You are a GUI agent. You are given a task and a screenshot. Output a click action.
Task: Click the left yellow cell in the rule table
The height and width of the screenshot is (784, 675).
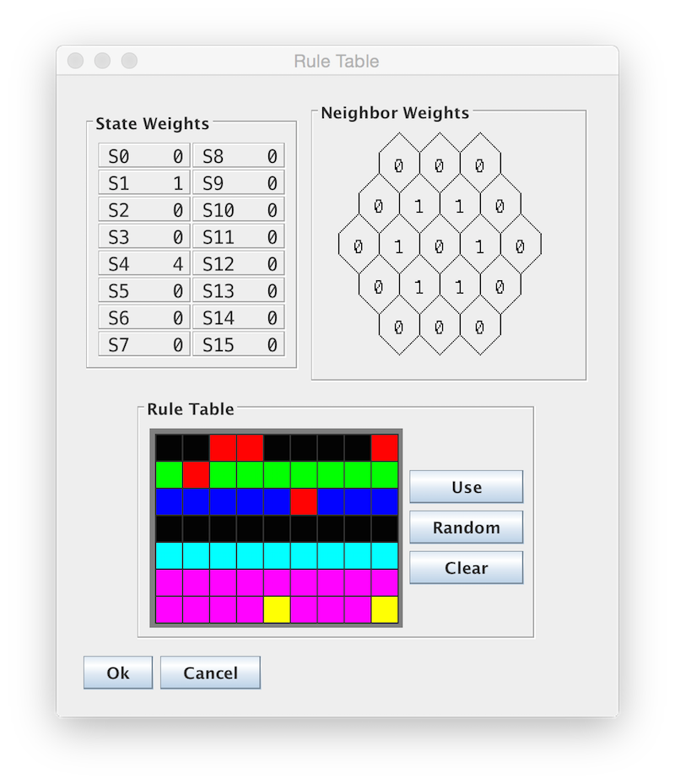click(277, 609)
